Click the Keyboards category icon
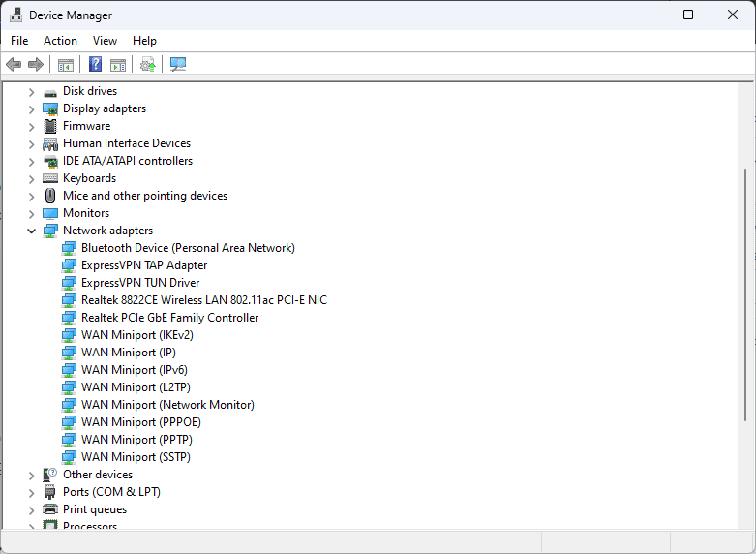This screenshot has height=554, width=756. (x=50, y=178)
